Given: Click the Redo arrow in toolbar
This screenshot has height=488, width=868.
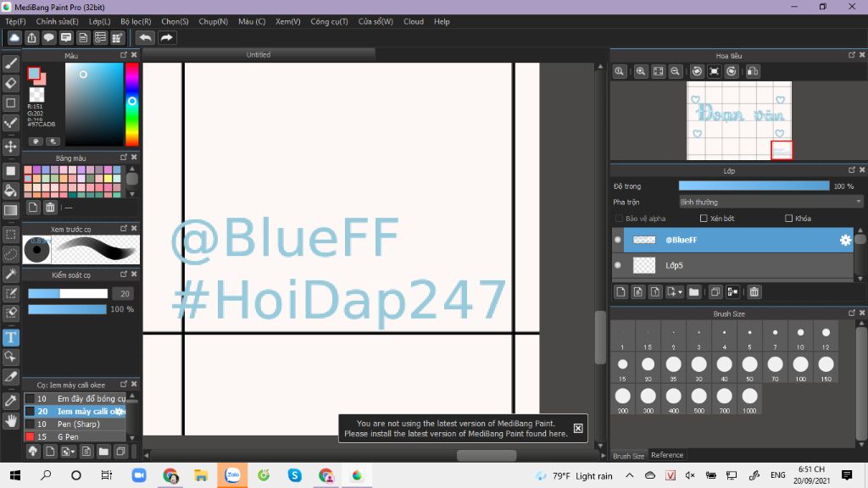Looking at the screenshot, I should click(x=166, y=37).
